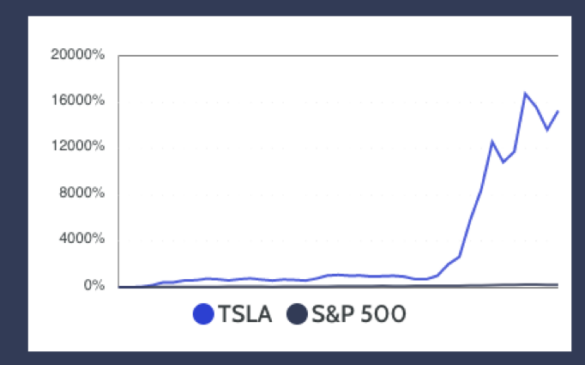Click the top border line of the chart
Viewport: 585px width, 365px height.
[x=338, y=56]
